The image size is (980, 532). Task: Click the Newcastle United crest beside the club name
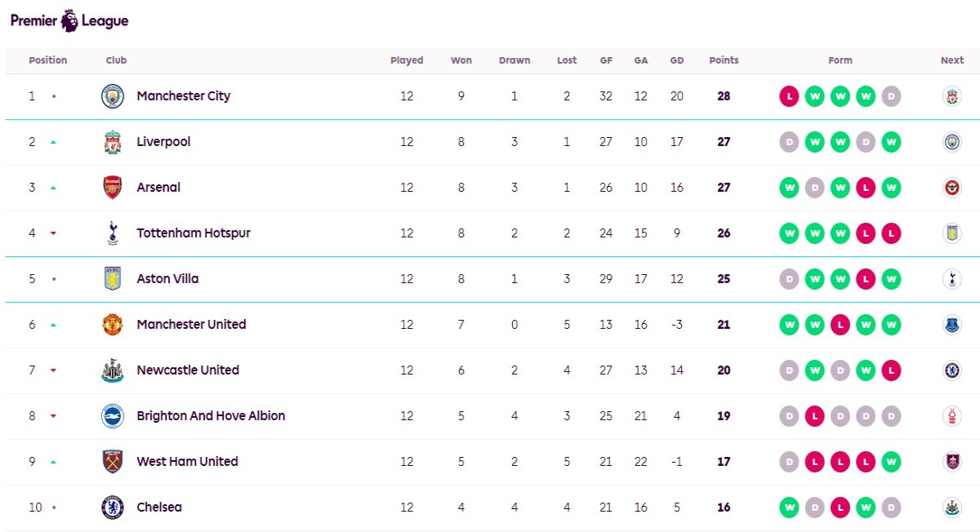[113, 370]
